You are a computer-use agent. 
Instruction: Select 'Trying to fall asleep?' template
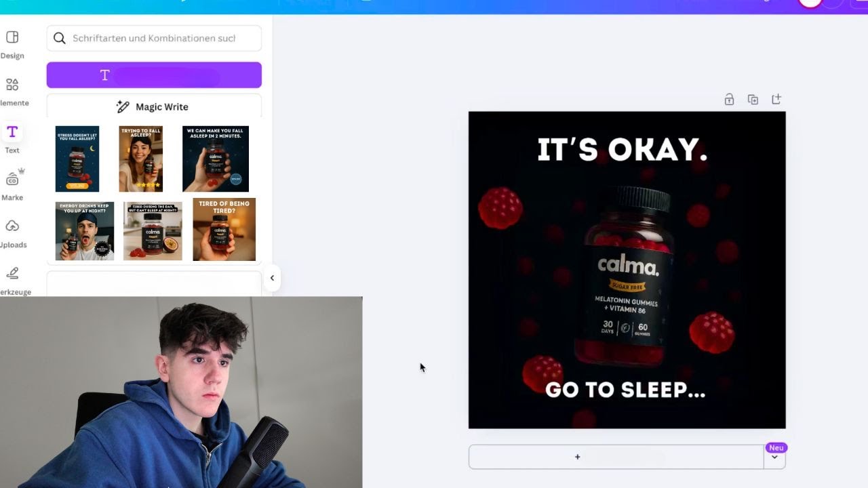click(141, 159)
